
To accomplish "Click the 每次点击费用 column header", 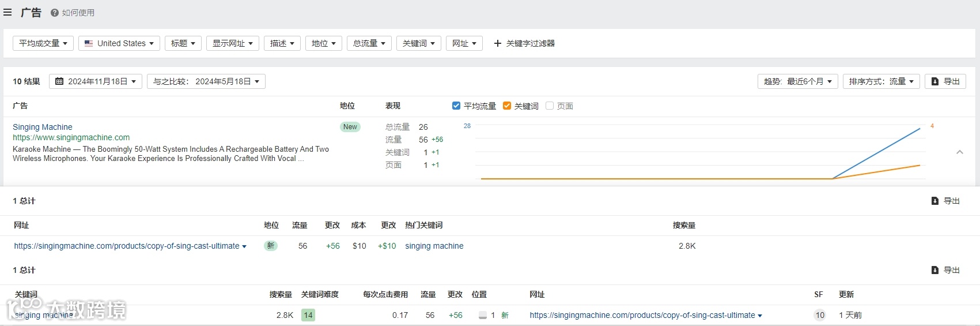I will point(385,294).
